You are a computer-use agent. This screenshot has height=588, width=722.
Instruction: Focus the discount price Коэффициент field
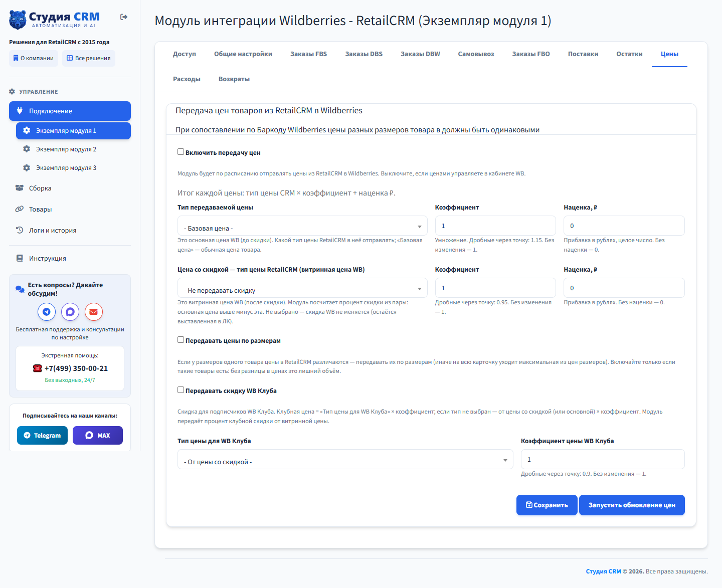click(x=495, y=288)
